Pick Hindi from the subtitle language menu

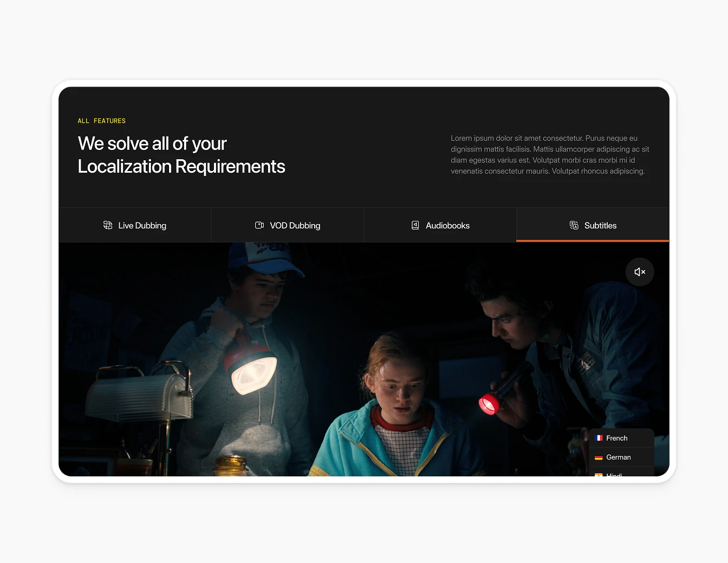[x=615, y=475]
